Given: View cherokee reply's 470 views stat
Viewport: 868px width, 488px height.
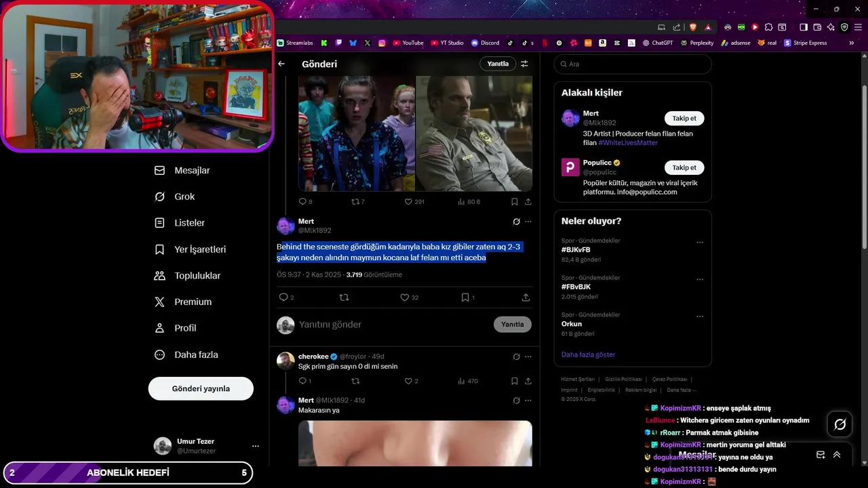Looking at the screenshot, I should click(467, 381).
